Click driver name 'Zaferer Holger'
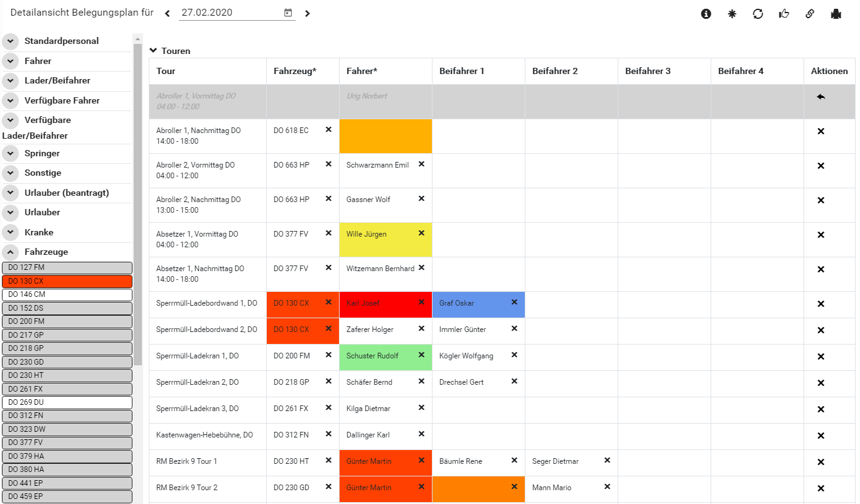 point(370,330)
